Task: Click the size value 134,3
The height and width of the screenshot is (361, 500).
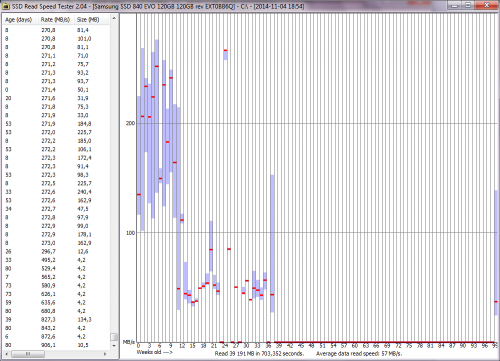Action: point(84,320)
